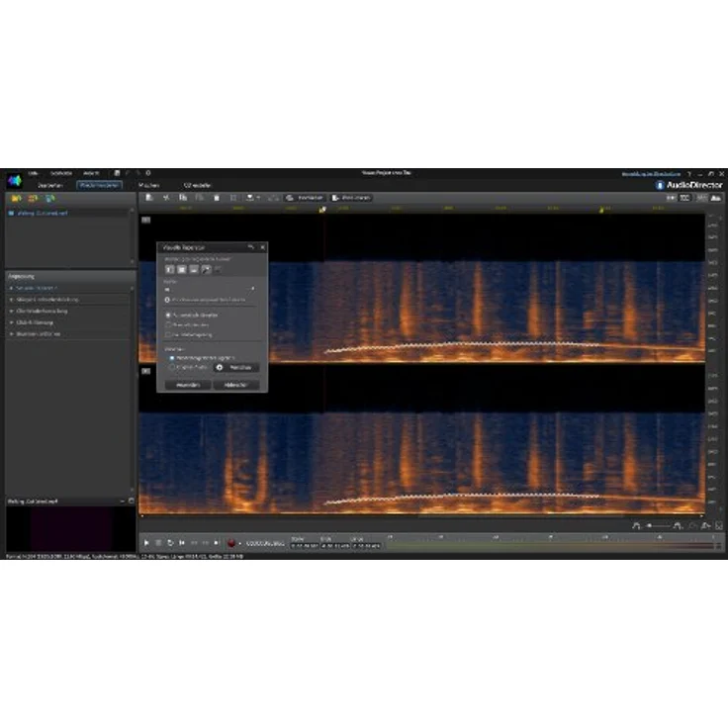728x728 pixels.
Task: Select magic wand tool in Visuelle Reparatur
Action: point(206,269)
